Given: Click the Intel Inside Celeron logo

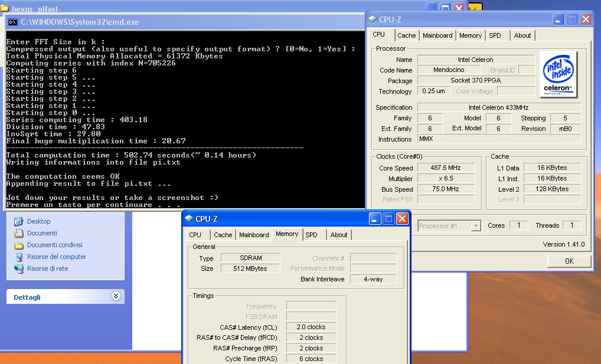Looking at the screenshot, I should pos(558,74).
